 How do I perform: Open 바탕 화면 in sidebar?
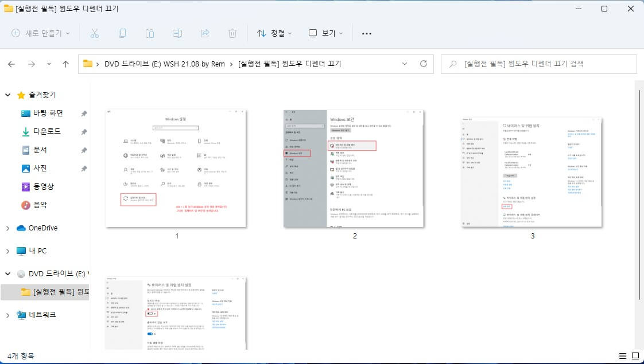48,113
